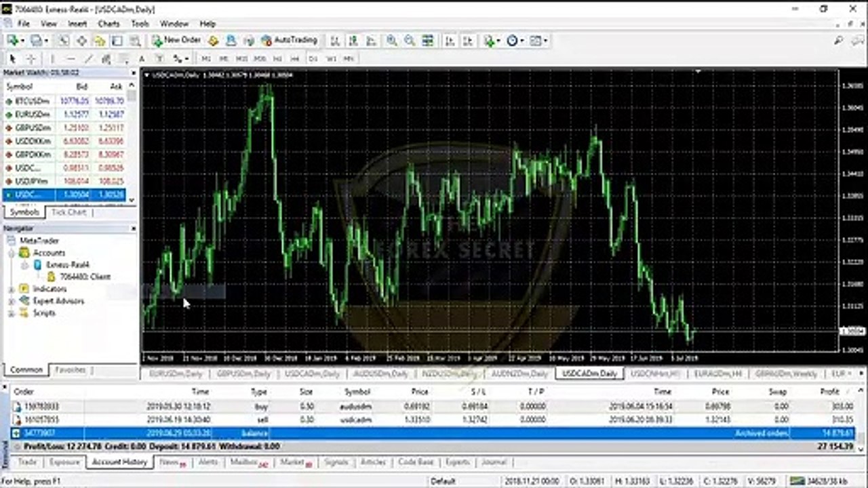Switch chart to line chart style
Viewport: 868px width, 488px height.
tap(370, 41)
